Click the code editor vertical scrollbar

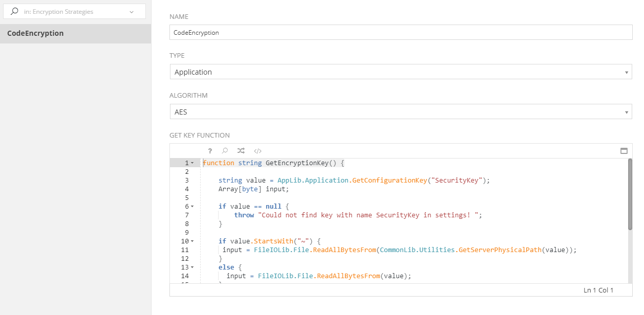[630, 194]
